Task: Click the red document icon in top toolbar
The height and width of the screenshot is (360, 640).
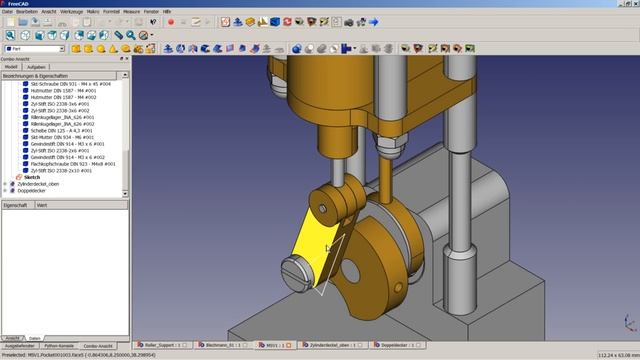Action: [225, 22]
